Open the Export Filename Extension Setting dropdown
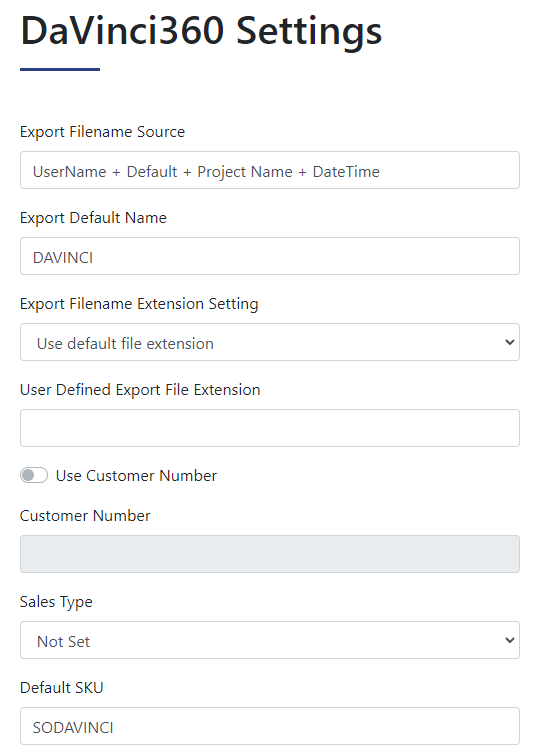Screen dimensions: 549x753 click(269, 342)
